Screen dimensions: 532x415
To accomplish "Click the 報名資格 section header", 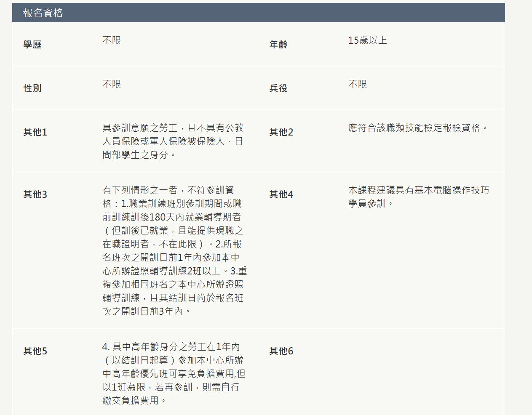I will 43,13.
